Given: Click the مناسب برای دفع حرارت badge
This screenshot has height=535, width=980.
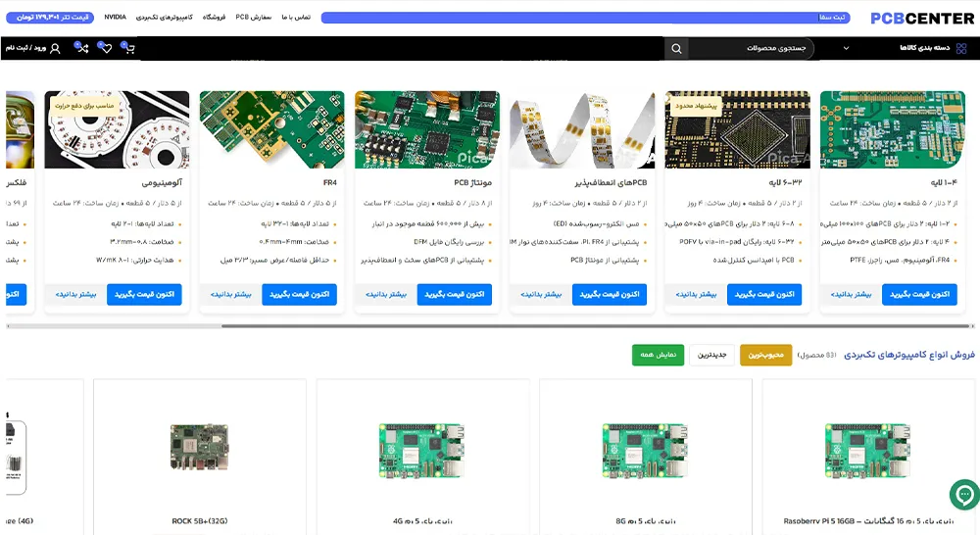Looking at the screenshot, I should (x=84, y=106).
